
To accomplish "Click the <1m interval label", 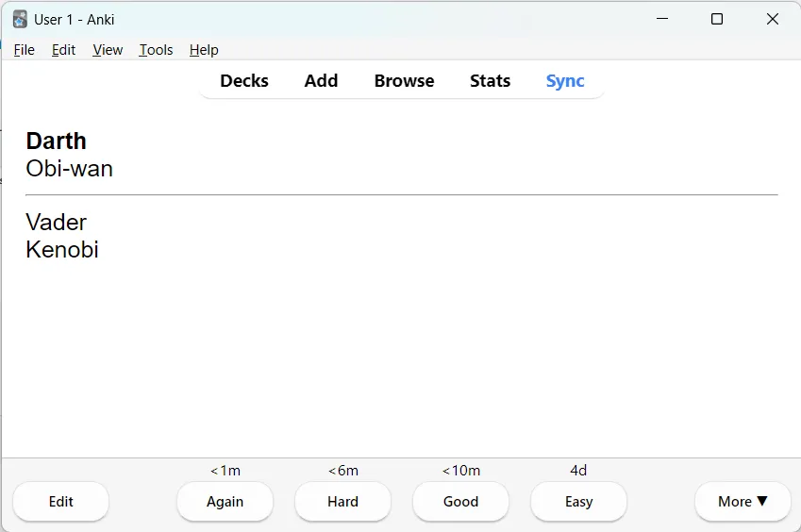I will (x=225, y=471).
